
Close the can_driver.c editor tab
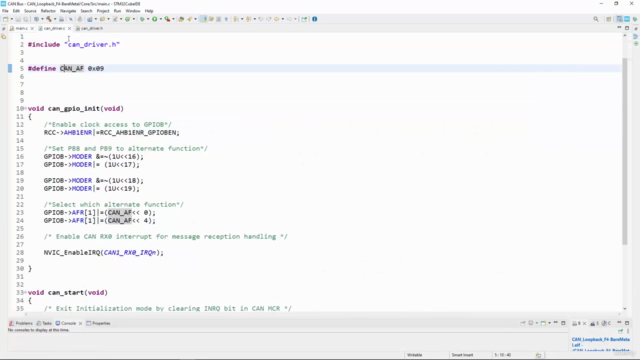click(x=69, y=28)
